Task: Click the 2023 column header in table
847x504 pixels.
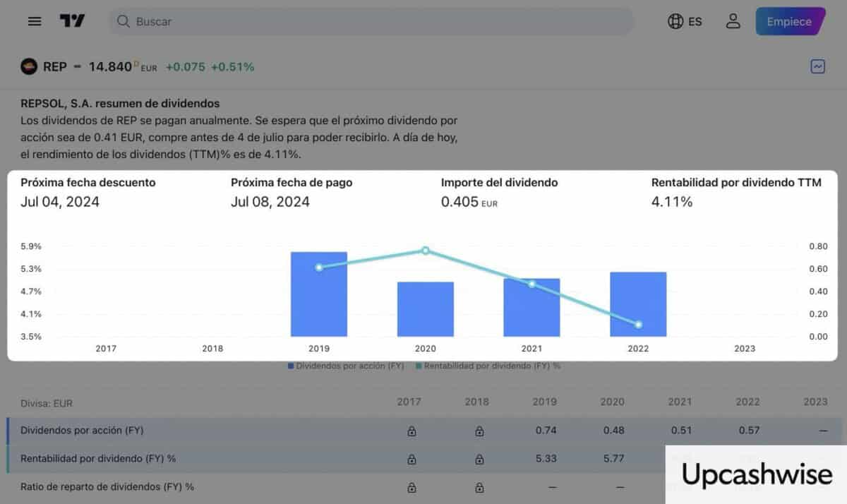Action: [x=815, y=402]
